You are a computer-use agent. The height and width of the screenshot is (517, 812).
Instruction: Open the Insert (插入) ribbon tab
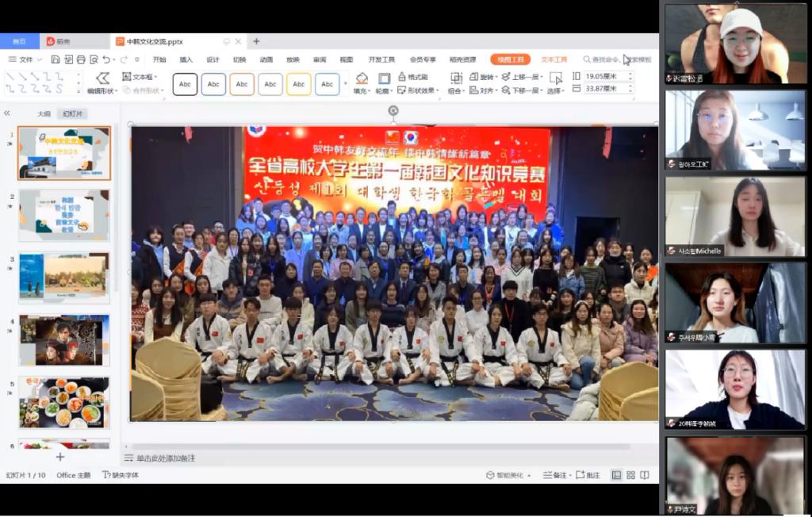[186, 59]
